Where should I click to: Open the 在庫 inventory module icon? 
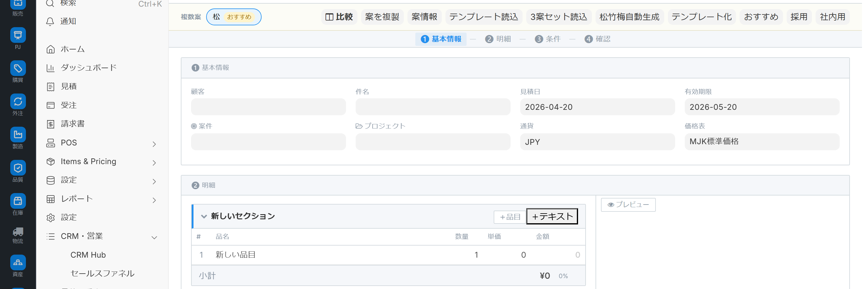[18, 201]
